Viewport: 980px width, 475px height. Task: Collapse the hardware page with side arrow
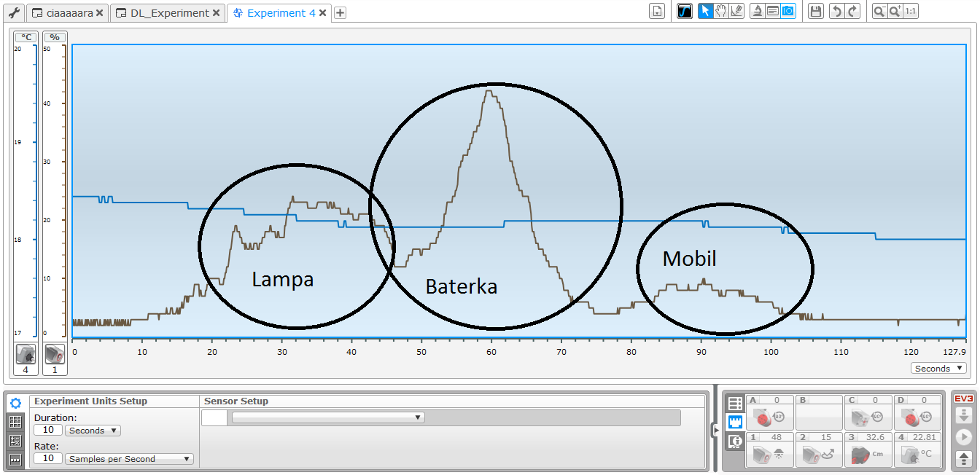716,431
